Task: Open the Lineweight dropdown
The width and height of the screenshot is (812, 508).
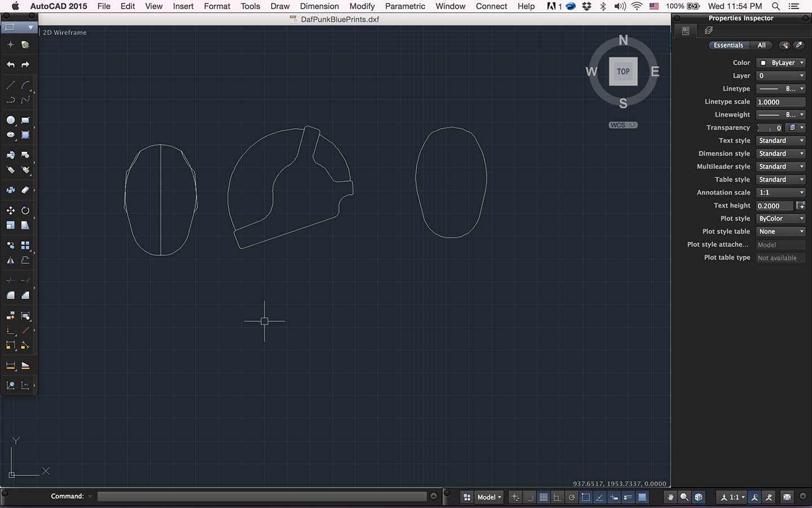Action: pos(781,115)
